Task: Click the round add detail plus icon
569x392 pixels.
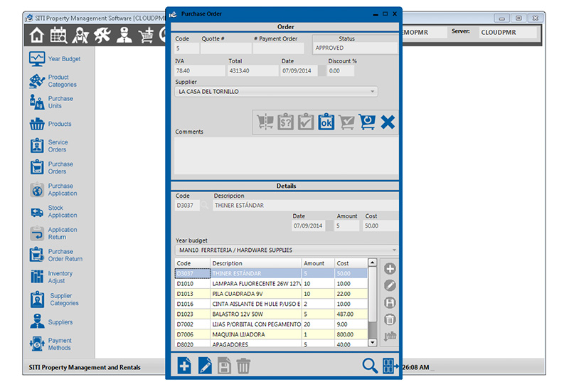Action: pyautogui.click(x=390, y=269)
